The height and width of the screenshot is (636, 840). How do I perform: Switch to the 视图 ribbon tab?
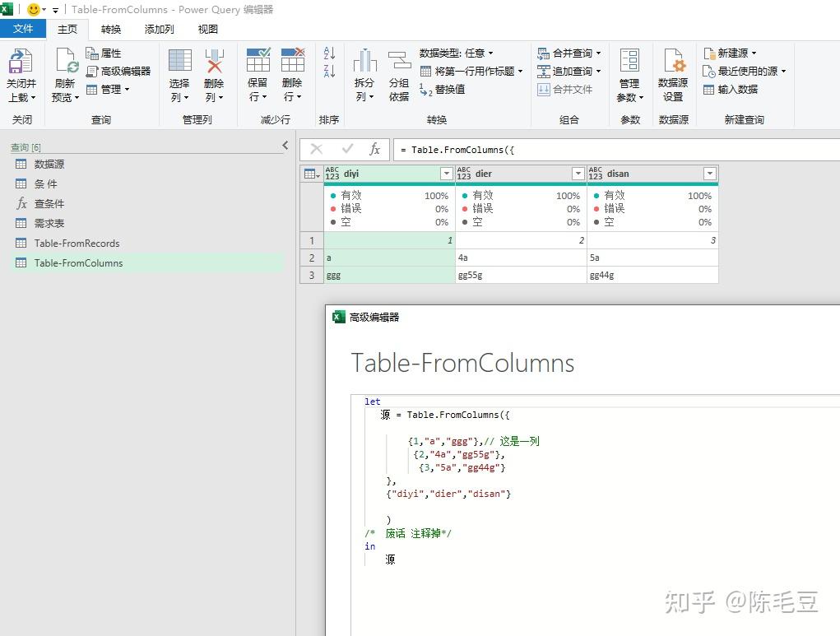pos(207,29)
